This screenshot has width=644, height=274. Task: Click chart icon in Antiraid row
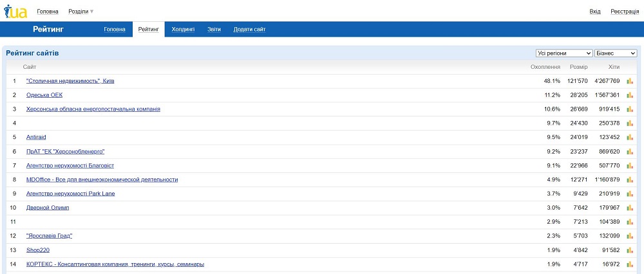(630, 138)
